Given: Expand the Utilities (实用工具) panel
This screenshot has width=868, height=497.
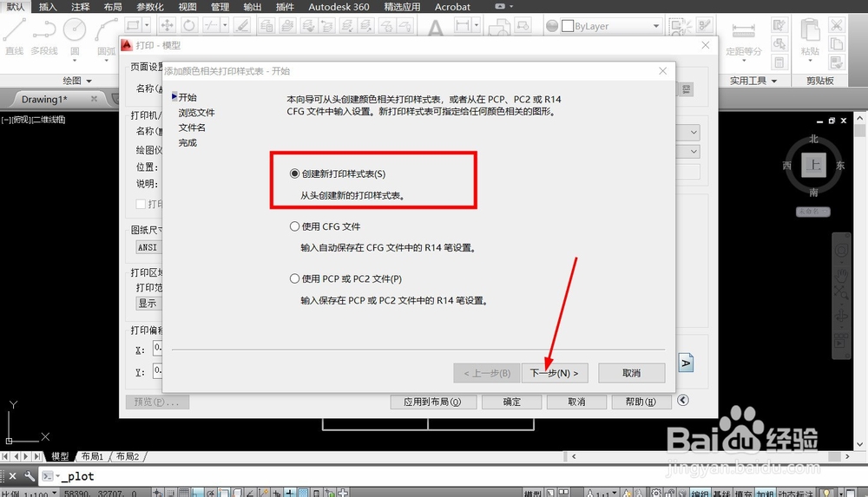Looking at the screenshot, I should (753, 81).
